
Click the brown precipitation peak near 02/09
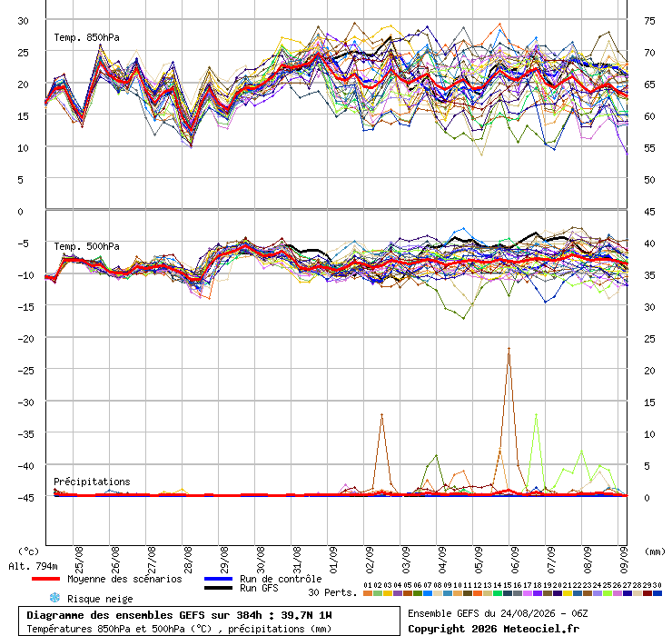381,414
